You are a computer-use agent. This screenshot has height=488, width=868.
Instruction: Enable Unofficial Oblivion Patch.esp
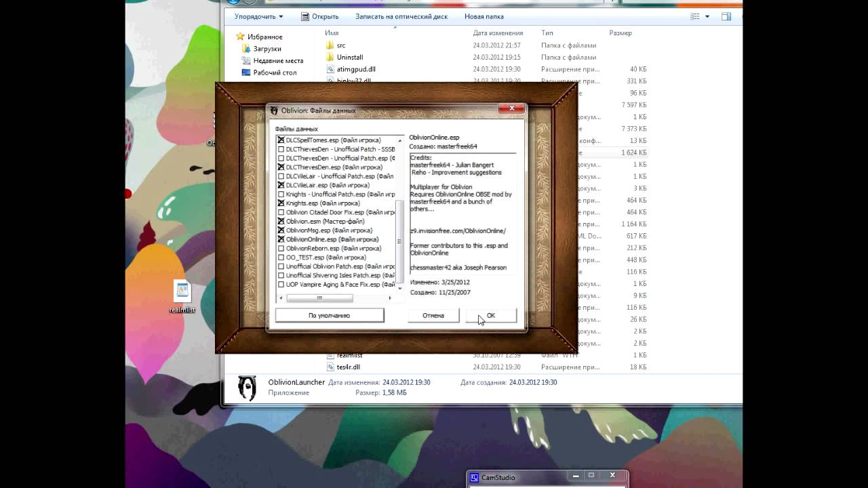point(281,266)
